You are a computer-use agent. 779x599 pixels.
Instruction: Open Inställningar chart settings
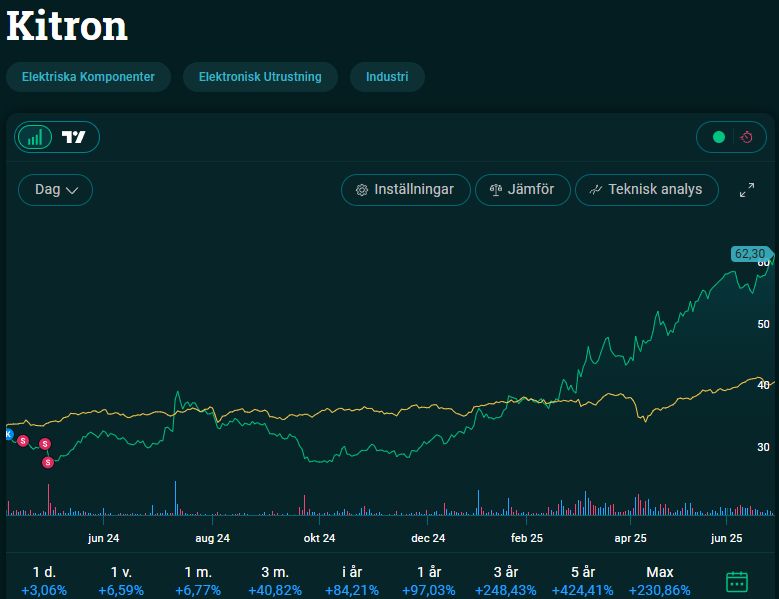pyautogui.click(x=405, y=190)
